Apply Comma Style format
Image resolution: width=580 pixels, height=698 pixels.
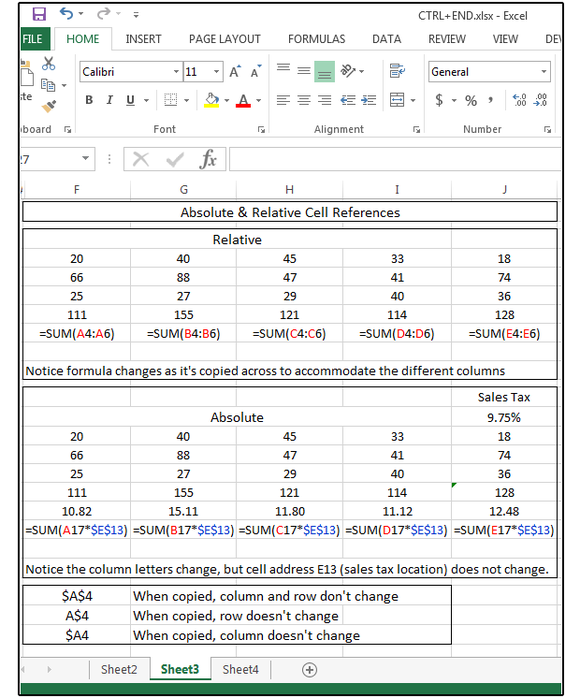coord(491,100)
